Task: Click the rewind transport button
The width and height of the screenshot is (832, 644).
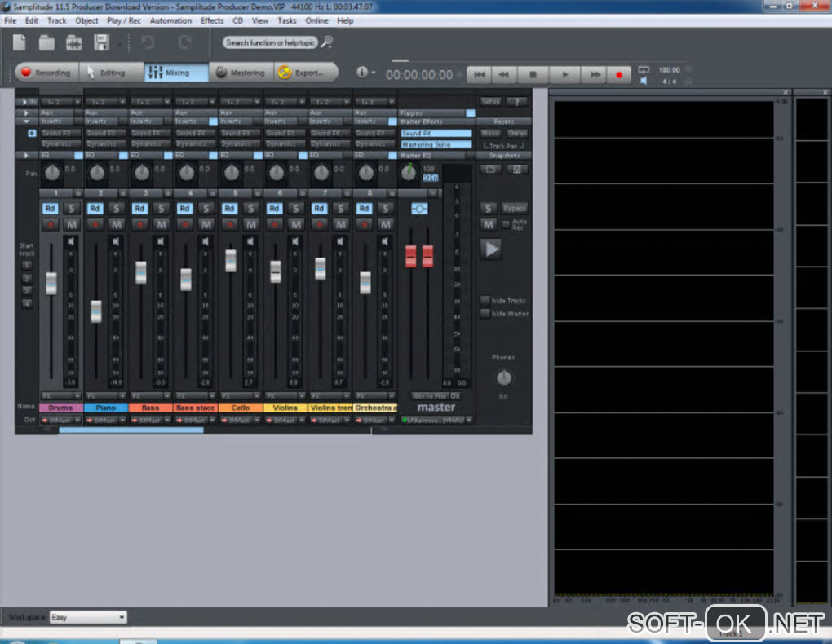Action: coord(503,75)
